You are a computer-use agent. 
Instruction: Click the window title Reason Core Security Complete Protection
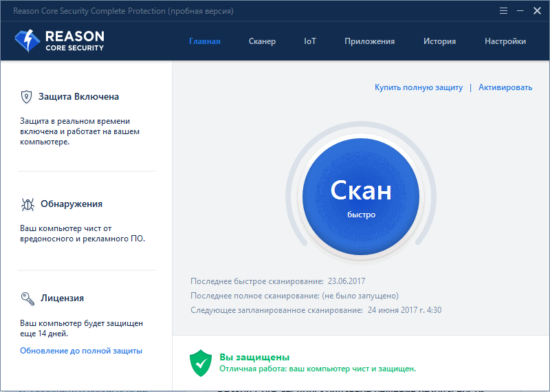[123, 11]
